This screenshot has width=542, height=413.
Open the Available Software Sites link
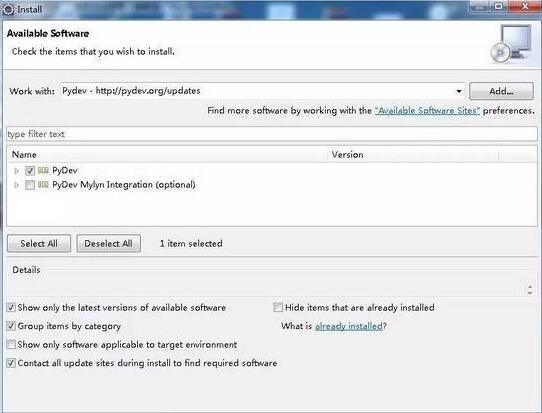[427, 111]
